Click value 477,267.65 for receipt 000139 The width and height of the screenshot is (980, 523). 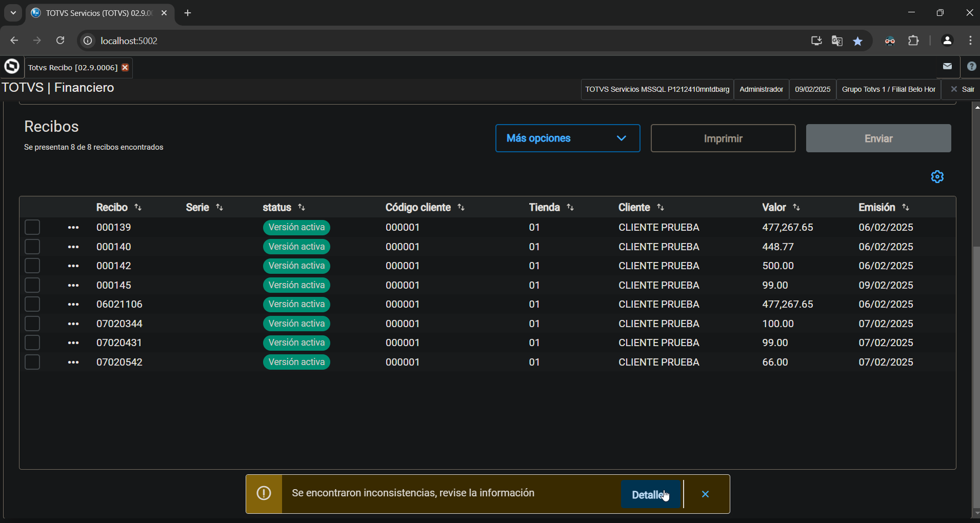788,227
